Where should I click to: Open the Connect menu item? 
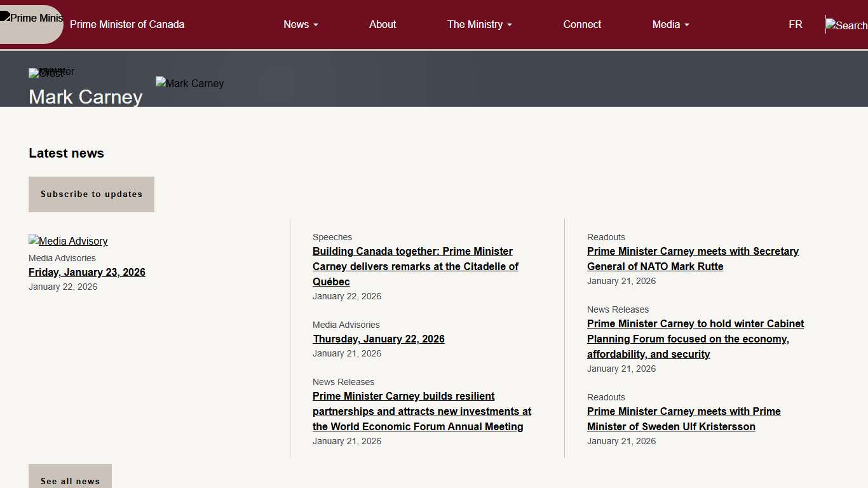[582, 24]
